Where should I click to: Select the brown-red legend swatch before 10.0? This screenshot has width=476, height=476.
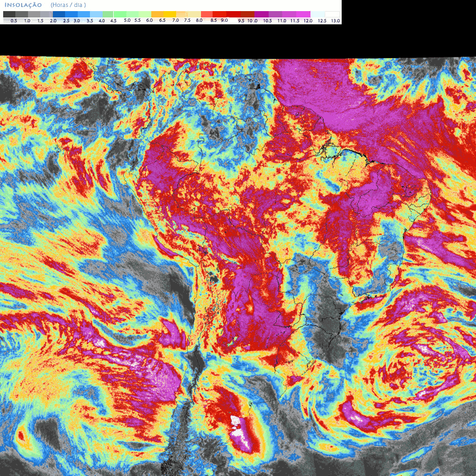(x=248, y=14)
